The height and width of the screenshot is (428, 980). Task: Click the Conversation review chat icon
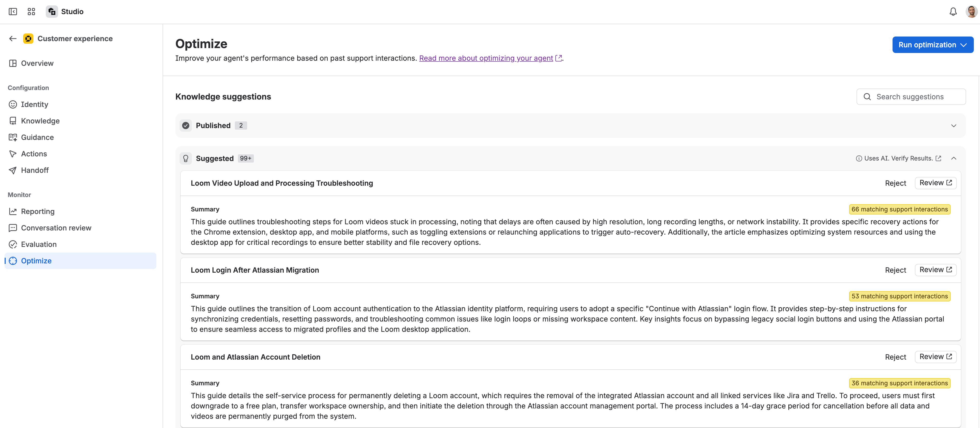click(x=13, y=228)
